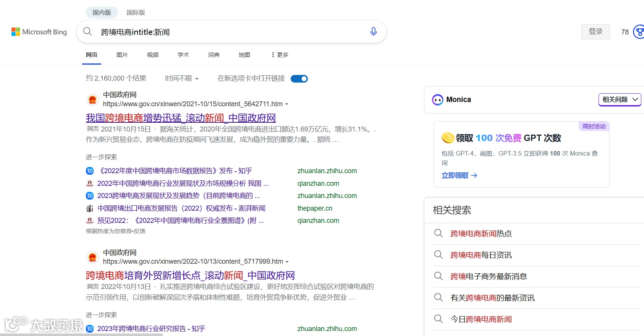Toggle 在新选项卡中打开链接 switch
The width and height of the screenshot is (644, 336).
pyautogui.click(x=299, y=79)
